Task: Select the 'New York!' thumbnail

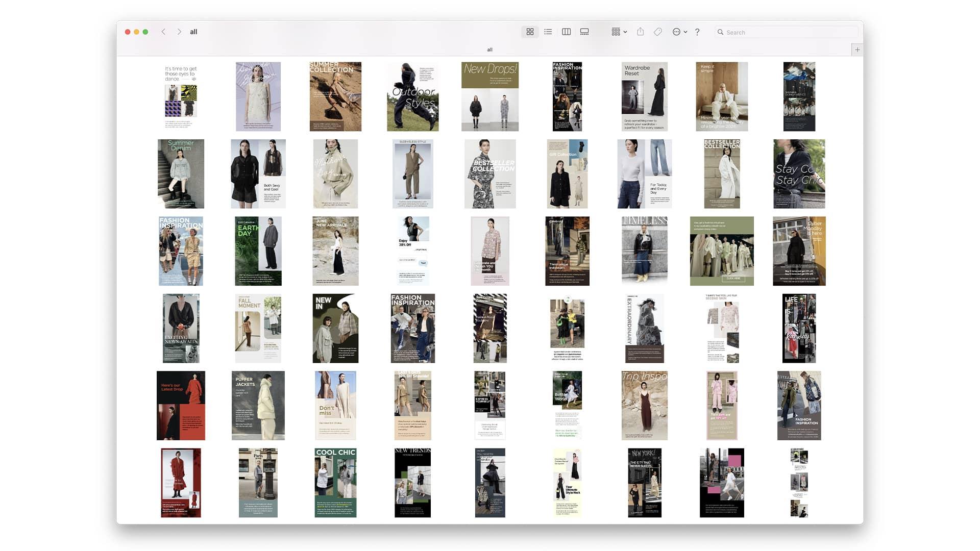Action: coord(645,483)
